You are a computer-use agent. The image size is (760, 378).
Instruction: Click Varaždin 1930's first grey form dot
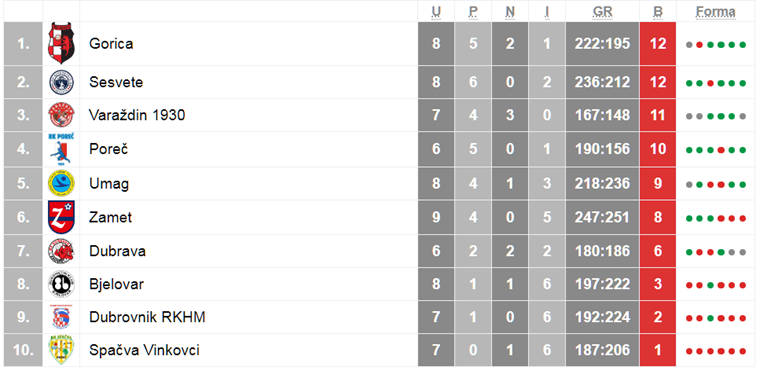pyautogui.click(x=689, y=116)
